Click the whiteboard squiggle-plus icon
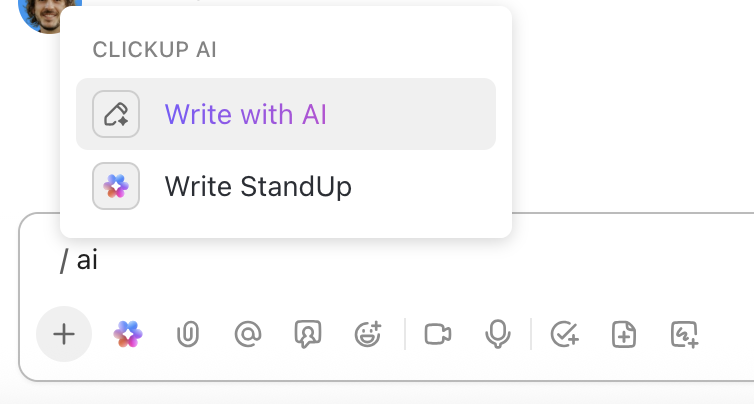Viewport: 754px width, 404px height. [684, 334]
